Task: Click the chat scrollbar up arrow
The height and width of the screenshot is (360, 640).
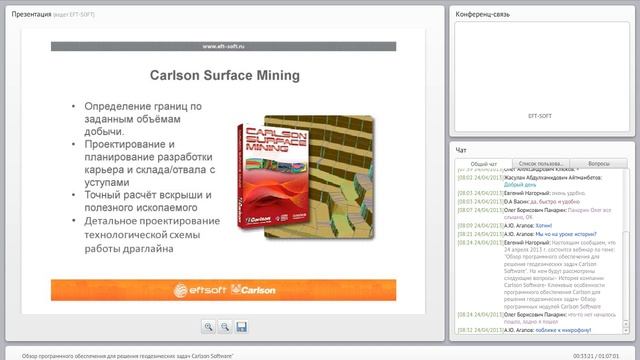Action: 626,324
